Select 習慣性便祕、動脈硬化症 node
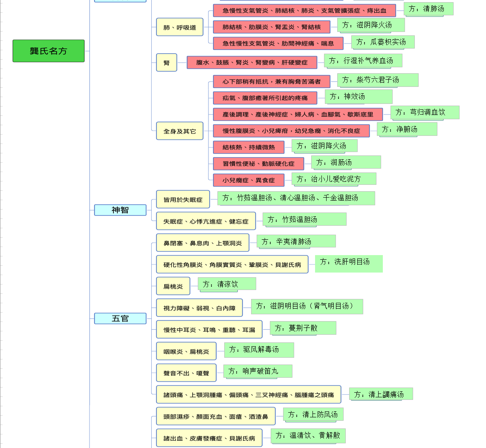486x448 pixels. [x=258, y=164]
